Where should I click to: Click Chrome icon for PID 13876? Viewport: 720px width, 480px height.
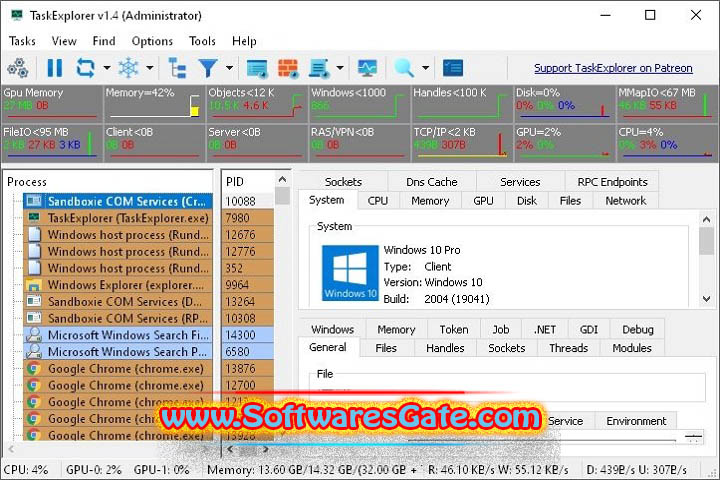[34, 368]
